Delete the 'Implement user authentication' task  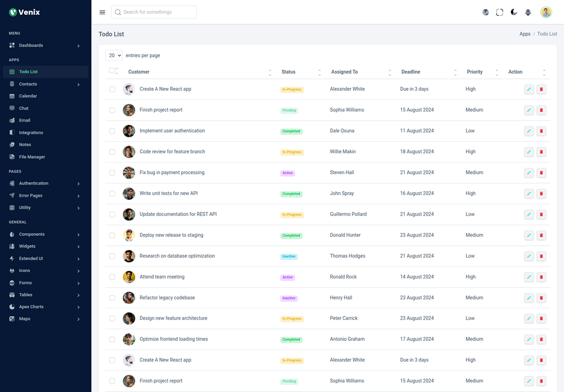coord(542,131)
